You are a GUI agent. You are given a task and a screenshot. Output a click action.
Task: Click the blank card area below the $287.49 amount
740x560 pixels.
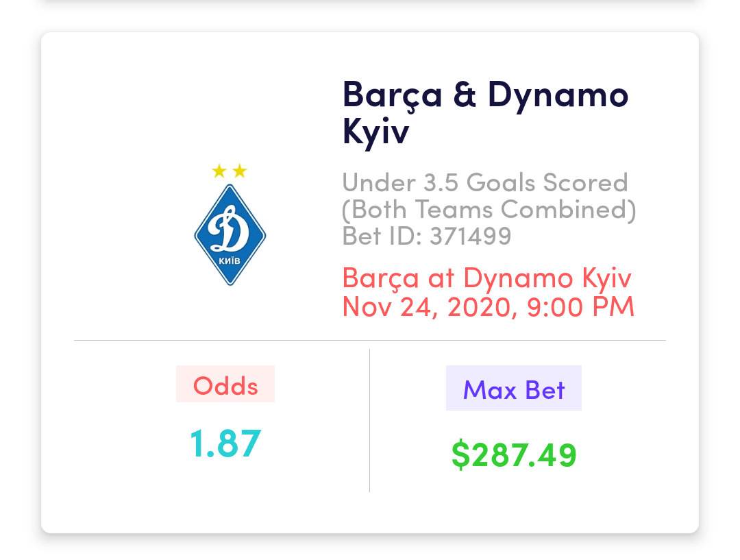pyautogui.click(x=514, y=504)
